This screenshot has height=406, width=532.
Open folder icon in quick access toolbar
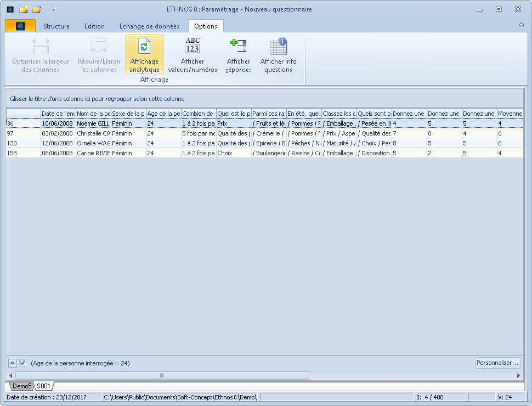tap(37, 9)
